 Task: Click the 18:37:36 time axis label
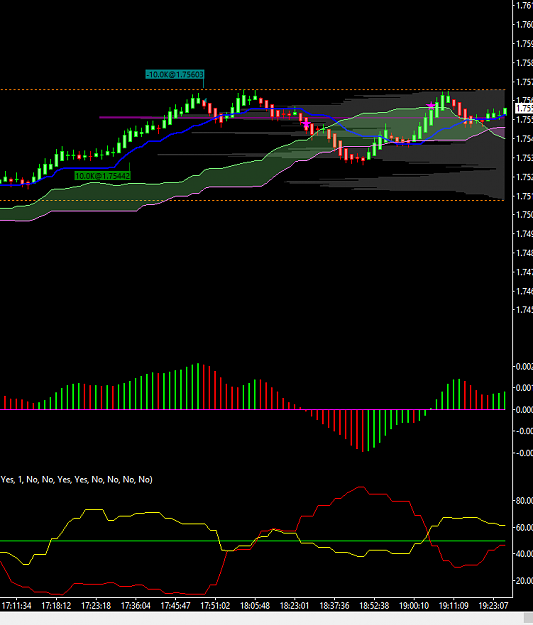click(x=334, y=606)
